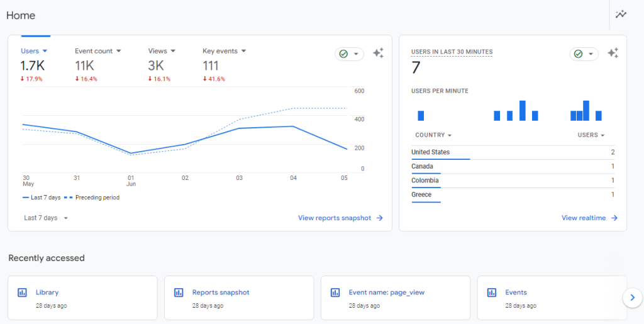The height and width of the screenshot is (324, 644).
Task: Show next recently accessed items arrow
Action: tap(633, 298)
